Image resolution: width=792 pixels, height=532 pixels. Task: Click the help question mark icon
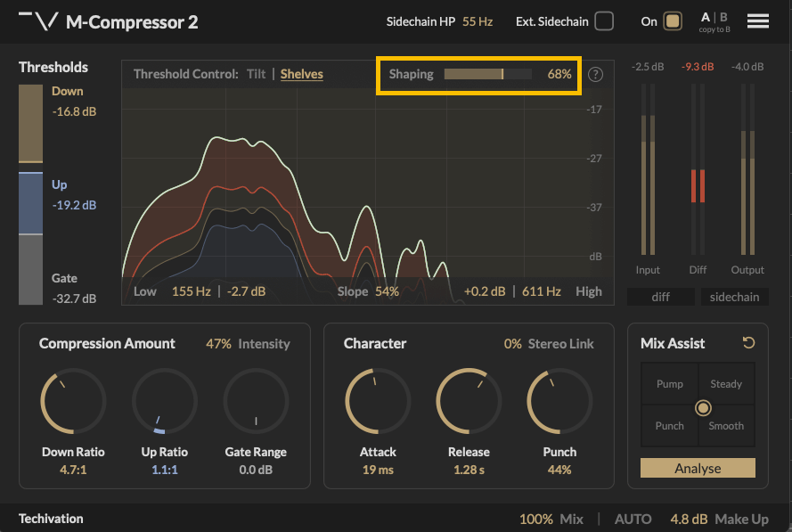[595, 75]
